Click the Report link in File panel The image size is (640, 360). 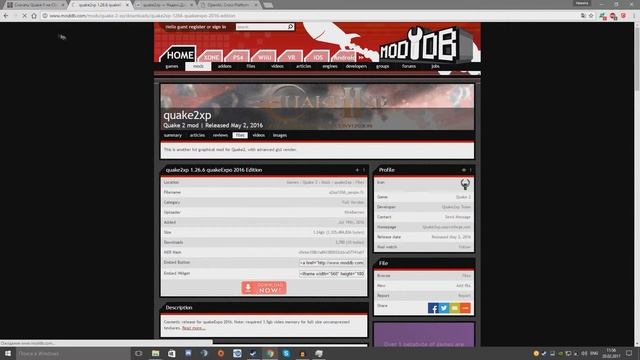[x=464, y=296]
